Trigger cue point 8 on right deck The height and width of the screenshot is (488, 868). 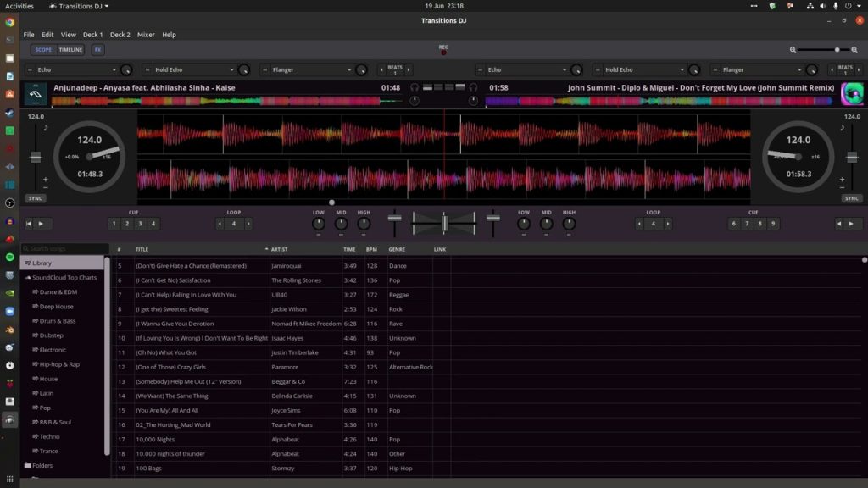759,224
